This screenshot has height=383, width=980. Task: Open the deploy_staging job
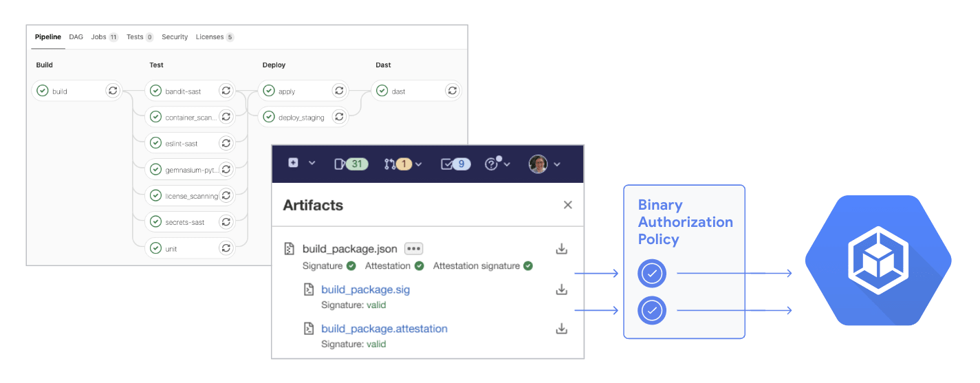tap(301, 118)
